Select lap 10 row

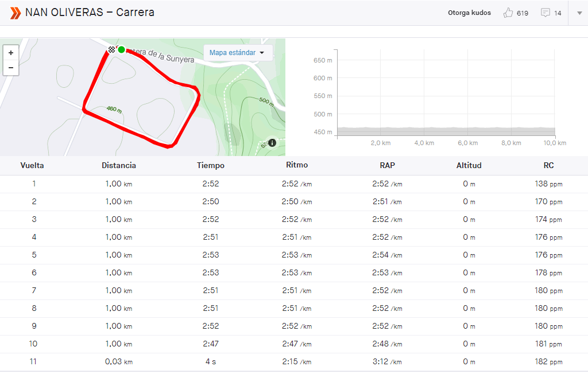294,344
